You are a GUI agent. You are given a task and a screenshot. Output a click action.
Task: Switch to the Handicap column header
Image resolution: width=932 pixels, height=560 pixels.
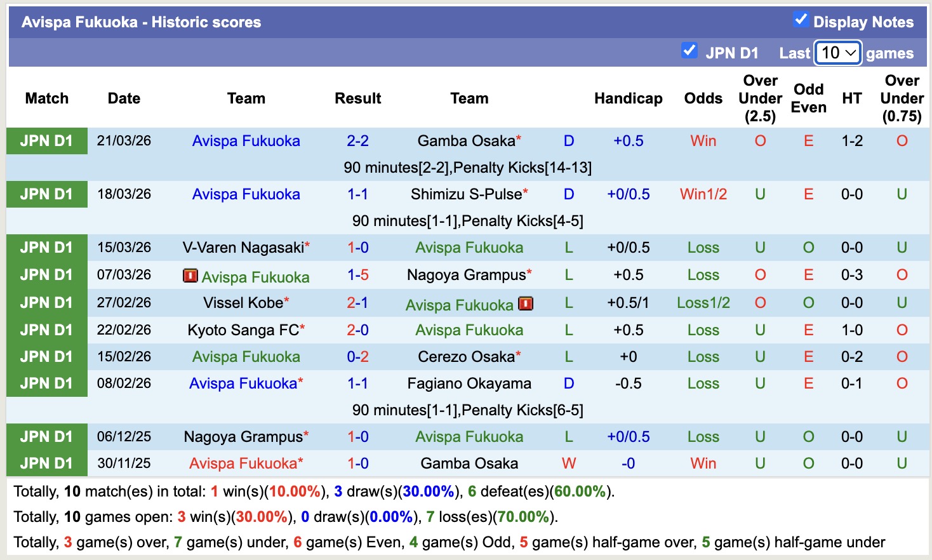[x=628, y=98]
